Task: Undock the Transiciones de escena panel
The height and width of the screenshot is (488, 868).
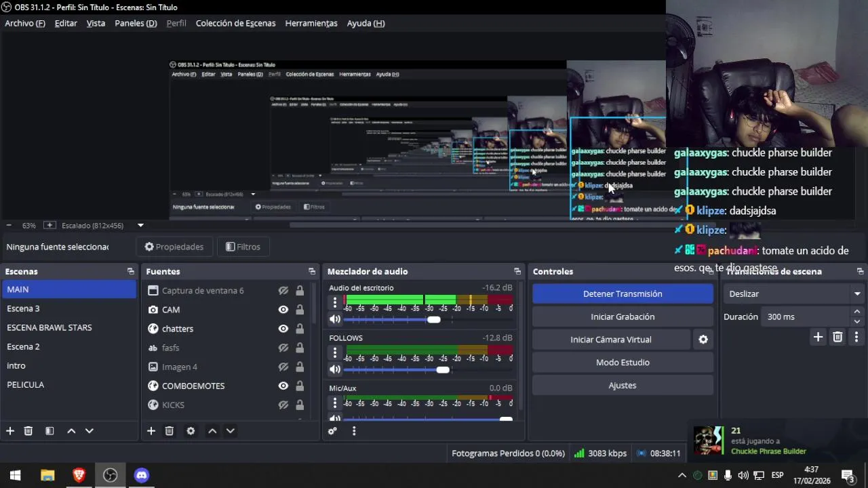Action: (x=860, y=271)
